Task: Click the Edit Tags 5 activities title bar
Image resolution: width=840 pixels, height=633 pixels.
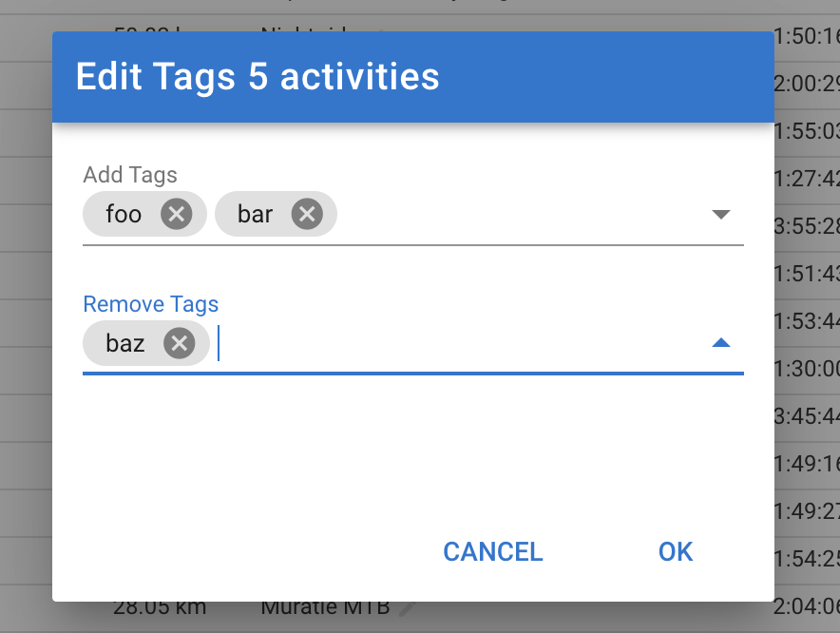Action: (413, 77)
